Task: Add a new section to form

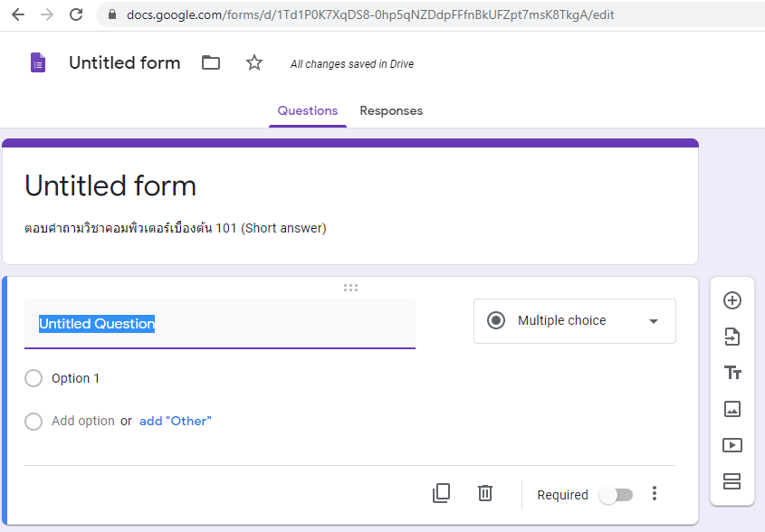Action: [x=732, y=480]
